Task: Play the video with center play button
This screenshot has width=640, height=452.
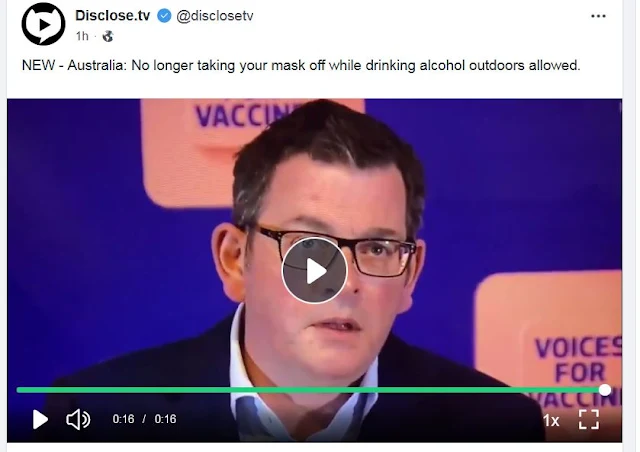Action: click(314, 270)
